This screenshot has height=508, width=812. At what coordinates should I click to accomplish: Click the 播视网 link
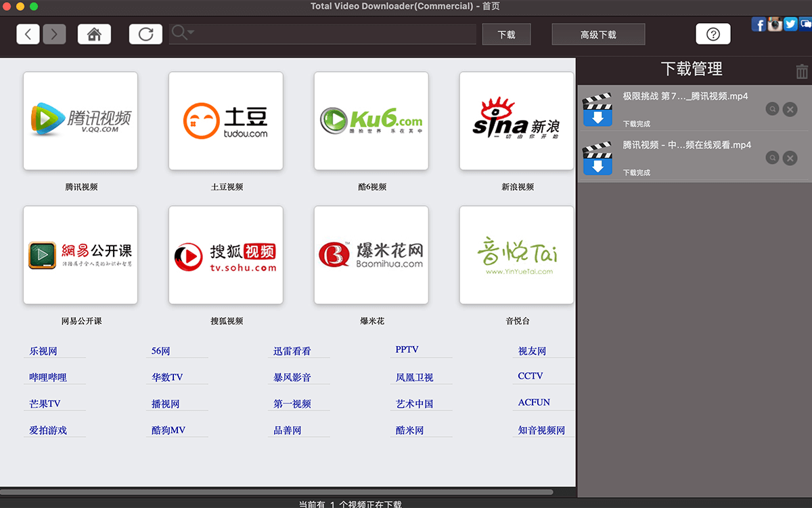coord(166,404)
